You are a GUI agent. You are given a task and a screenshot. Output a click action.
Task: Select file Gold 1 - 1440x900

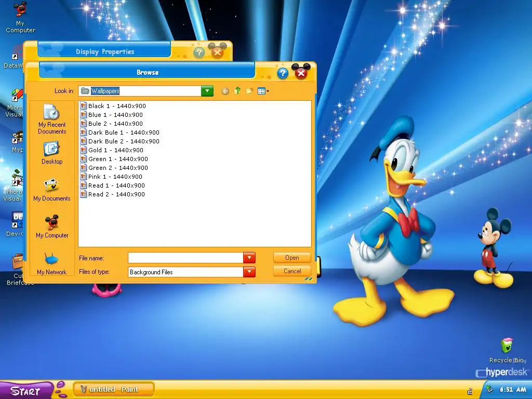(x=112, y=150)
